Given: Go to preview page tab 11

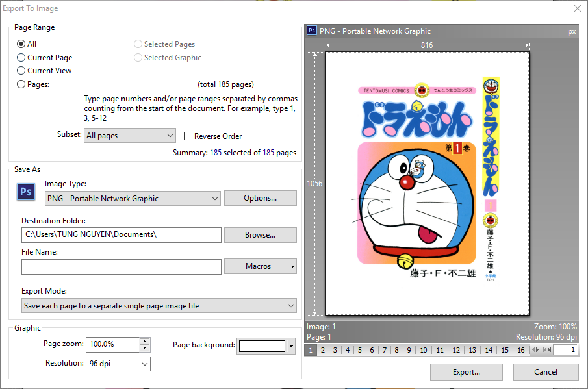Looking at the screenshot, I should 440,349.
